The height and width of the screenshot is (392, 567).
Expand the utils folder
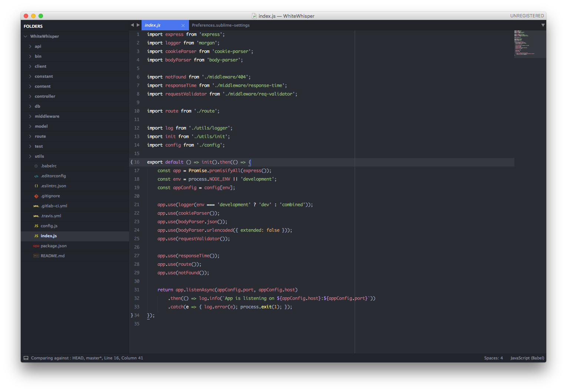30,156
